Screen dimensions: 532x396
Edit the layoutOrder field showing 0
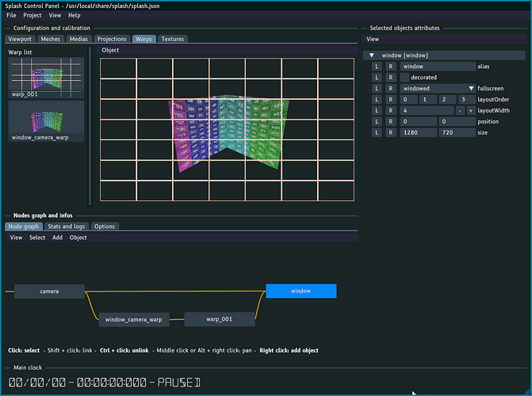point(408,99)
